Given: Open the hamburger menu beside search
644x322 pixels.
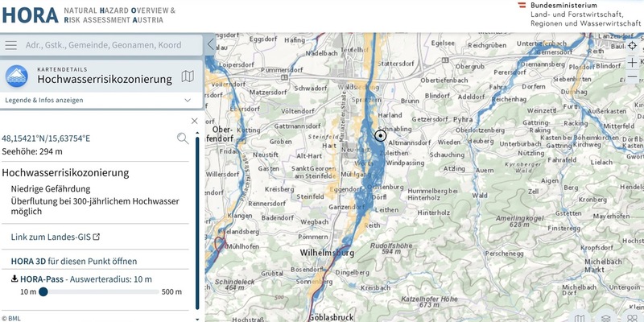Looking at the screenshot, I should [x=11, y=45].
